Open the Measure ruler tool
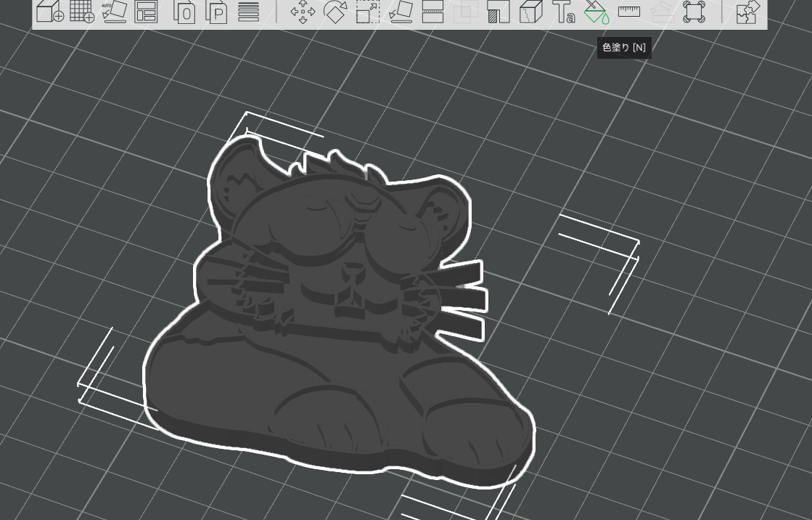 (629, 12)
